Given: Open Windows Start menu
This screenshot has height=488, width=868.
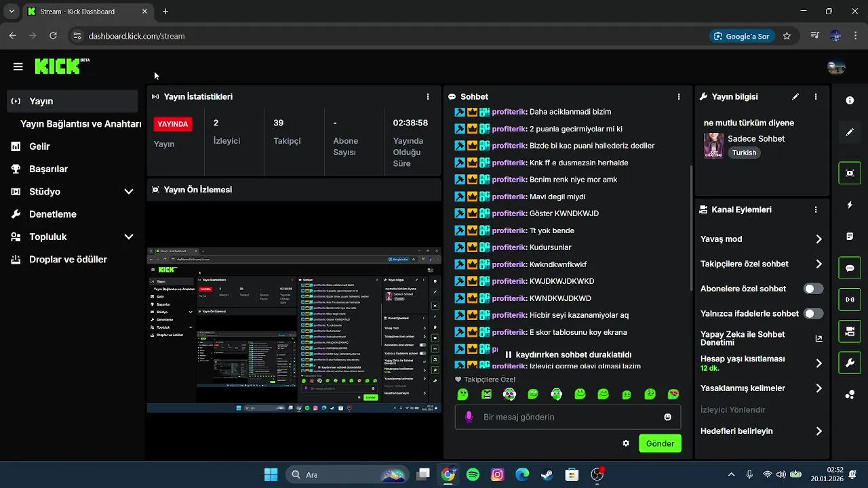Looking at the screenshot, I should click(271, 474).
